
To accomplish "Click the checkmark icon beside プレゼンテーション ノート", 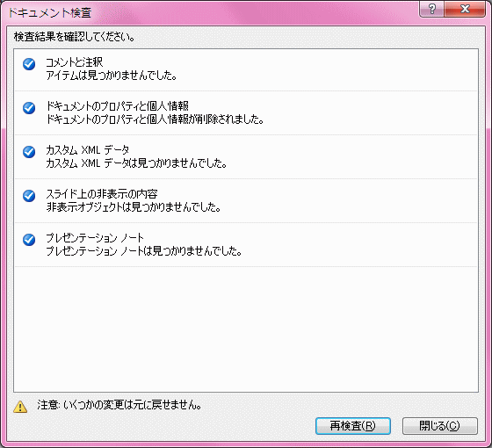I will [x=29, y=240].
